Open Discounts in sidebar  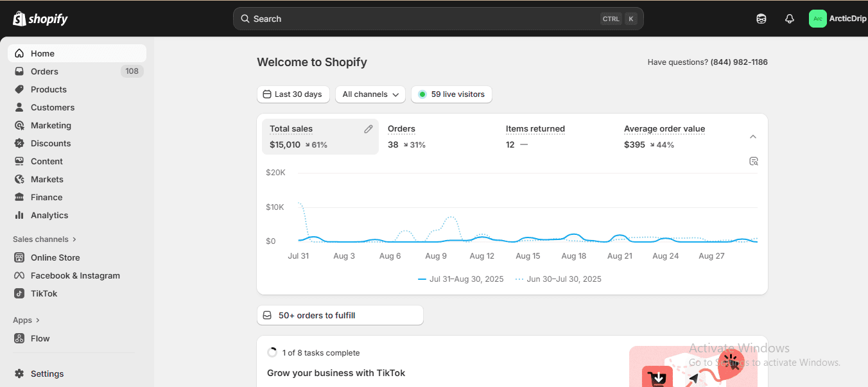tap(77, 143)
